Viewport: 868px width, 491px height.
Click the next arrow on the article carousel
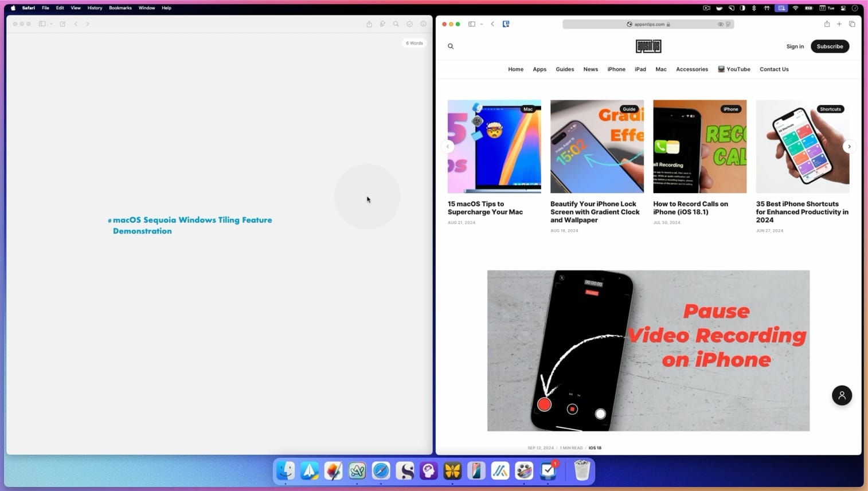[x=849, y=146]
